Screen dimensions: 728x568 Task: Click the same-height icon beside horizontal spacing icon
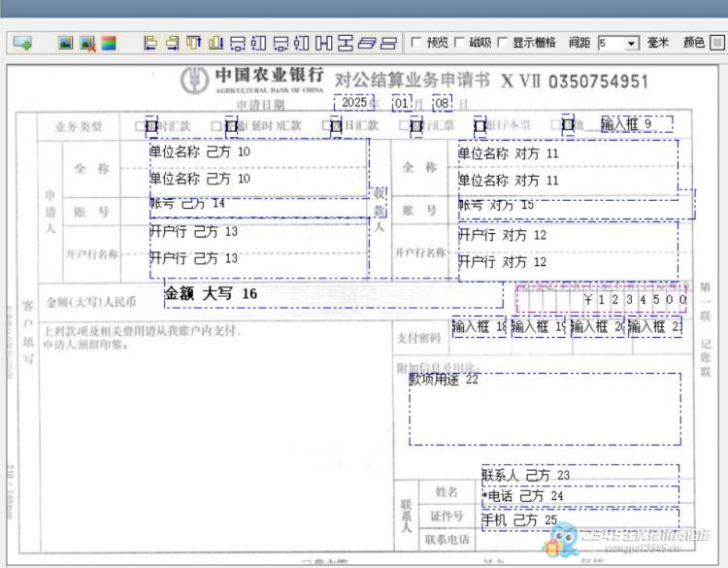301,43
